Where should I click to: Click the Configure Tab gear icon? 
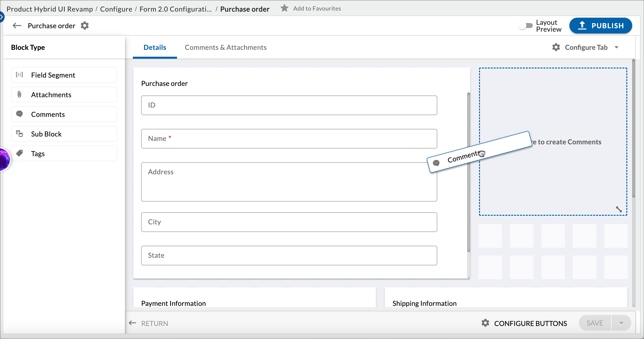[556, 47]
